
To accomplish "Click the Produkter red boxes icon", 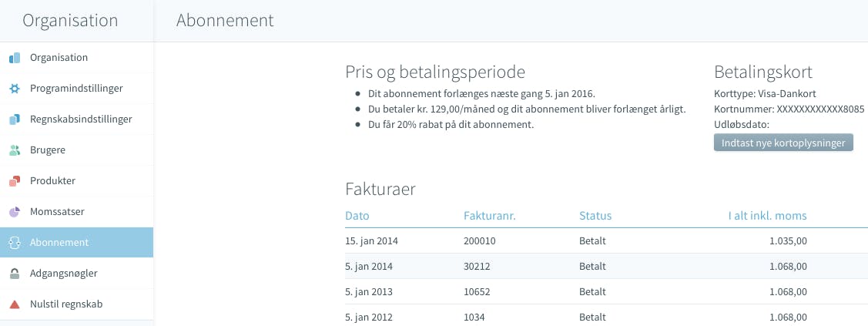I will coord(14,181).
